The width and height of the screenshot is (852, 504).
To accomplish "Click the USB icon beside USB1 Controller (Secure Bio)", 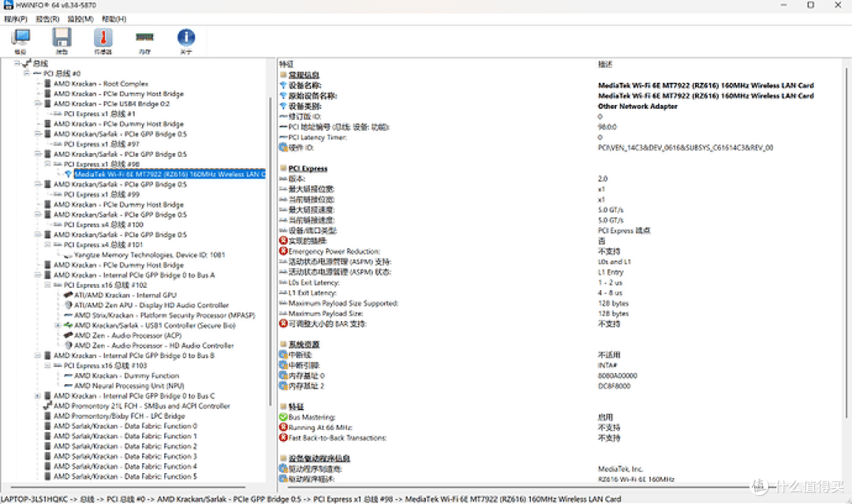I will pos(69,325).
